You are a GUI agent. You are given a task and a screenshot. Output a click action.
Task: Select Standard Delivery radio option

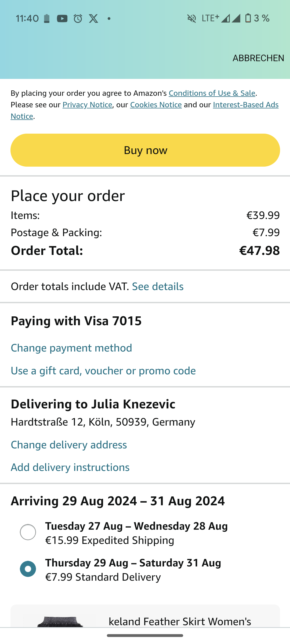28,569
